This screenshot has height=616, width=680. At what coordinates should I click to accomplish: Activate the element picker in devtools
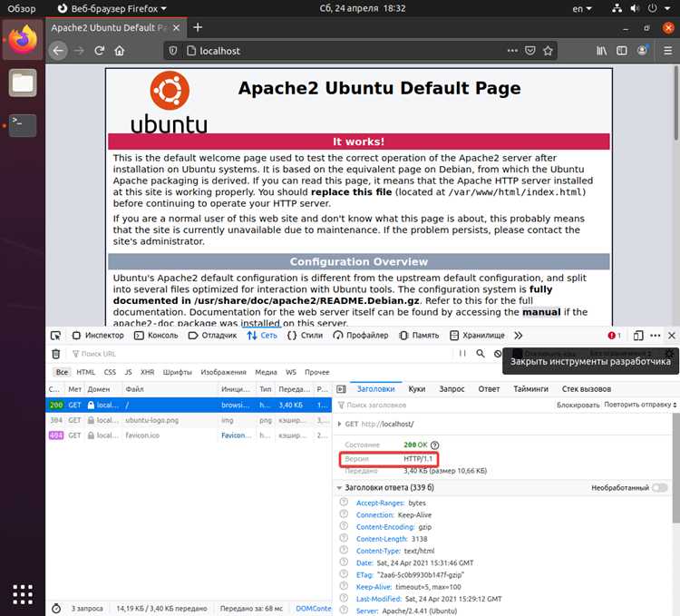point(55,336)
